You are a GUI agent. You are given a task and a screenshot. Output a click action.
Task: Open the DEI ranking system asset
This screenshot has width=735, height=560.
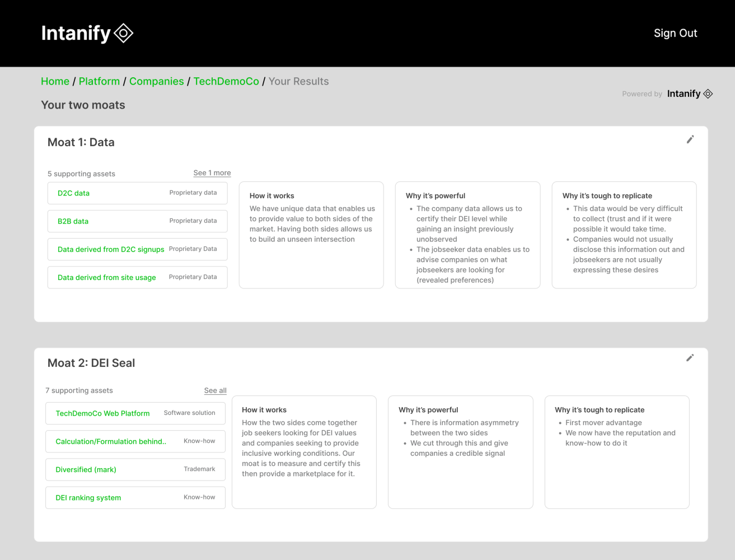135,497
